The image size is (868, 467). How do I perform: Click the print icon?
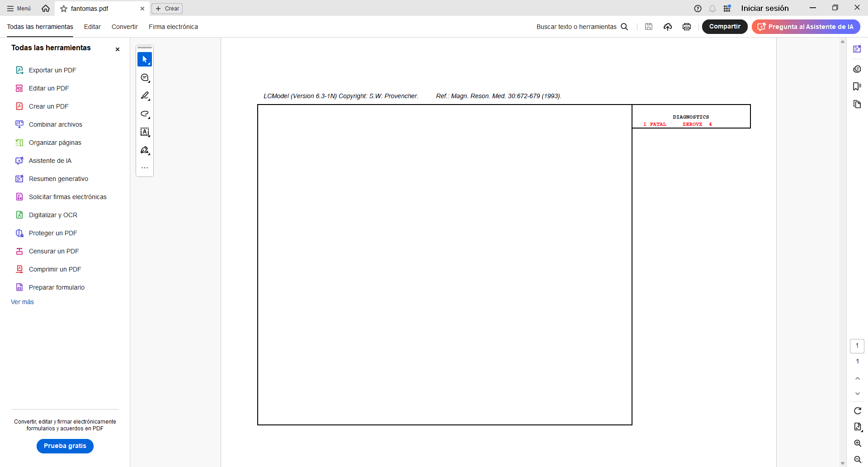(687, 27)
